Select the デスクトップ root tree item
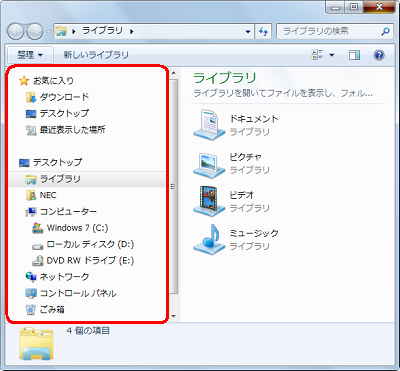Viewport: 400px width, 371px height. click(x=57, y=162)
